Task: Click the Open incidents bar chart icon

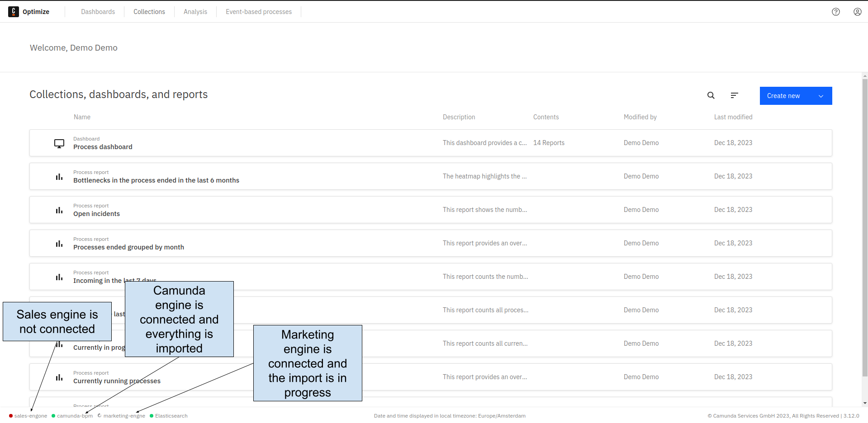Action: click(59, 210)
